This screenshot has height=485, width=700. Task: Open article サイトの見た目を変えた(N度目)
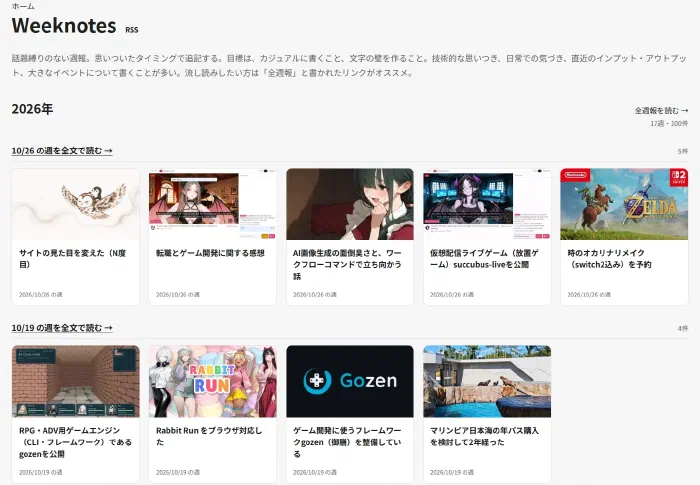[x=72, y=259]
